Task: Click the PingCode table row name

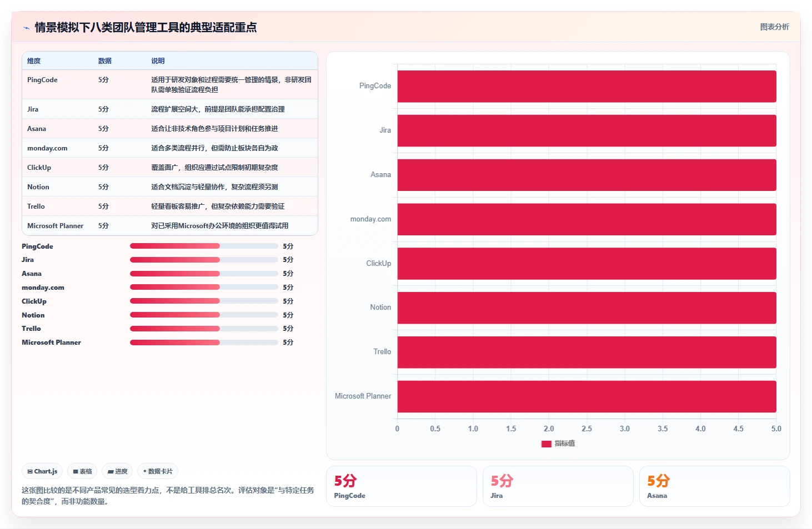Action: [x=42, y=80]
